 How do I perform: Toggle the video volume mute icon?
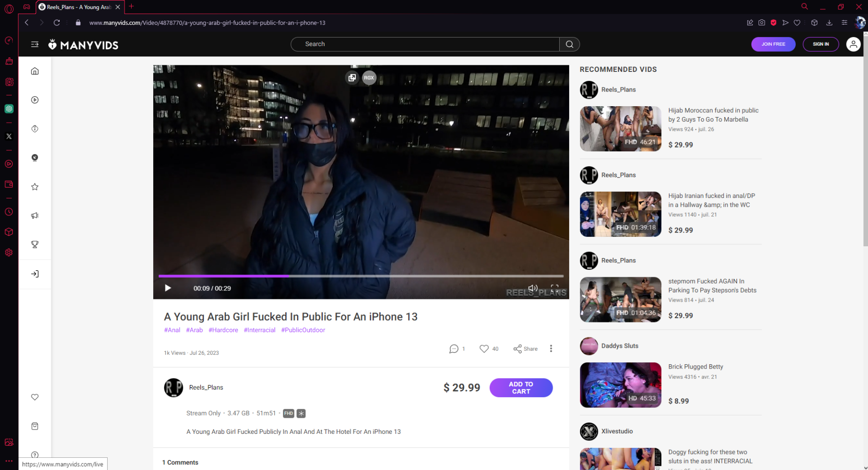(x=532, y=288)
